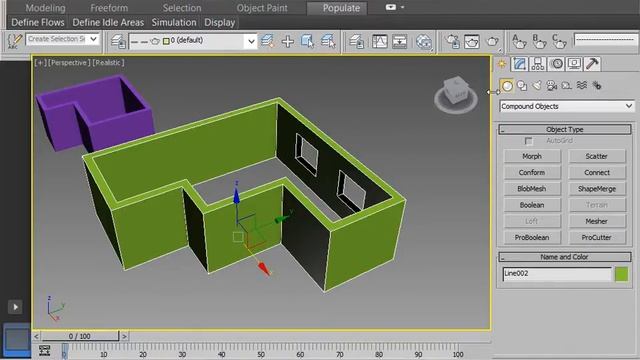The height and width of the screenshot is (360, 640).
Task: Open the layer list dropdown showing 0 (default)
Action: pos(251,41)
